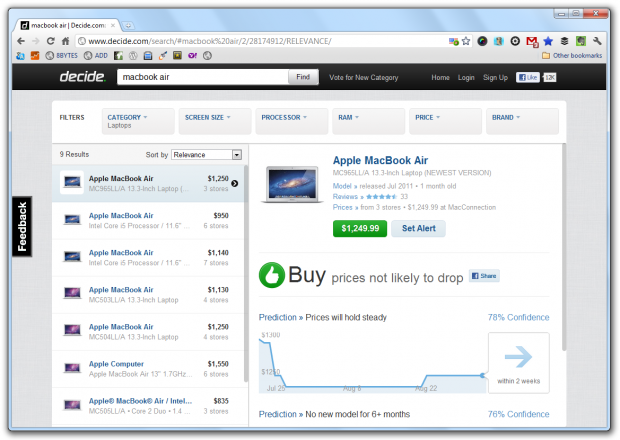
Task: Click Login in the top navigation
Action: point(466,77)
